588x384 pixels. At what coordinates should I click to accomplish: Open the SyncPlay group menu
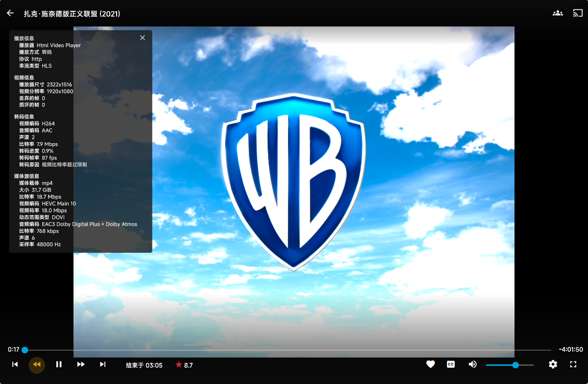click(558, 13)
